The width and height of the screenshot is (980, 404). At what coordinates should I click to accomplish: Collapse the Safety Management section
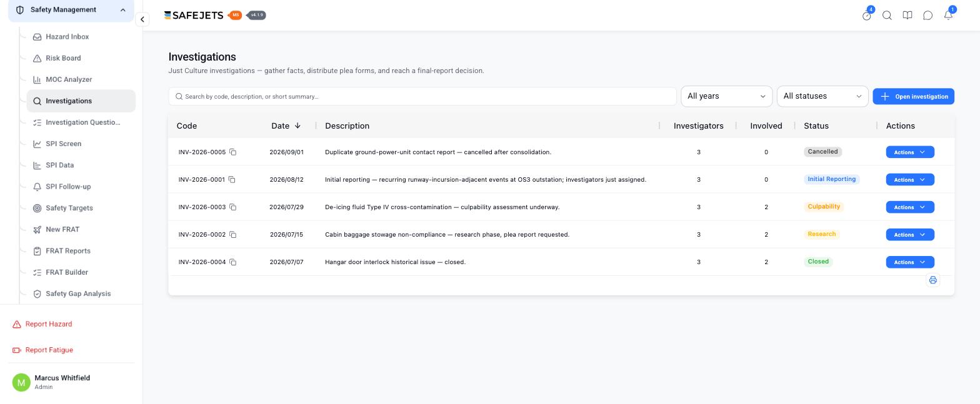tap(71, 10)
